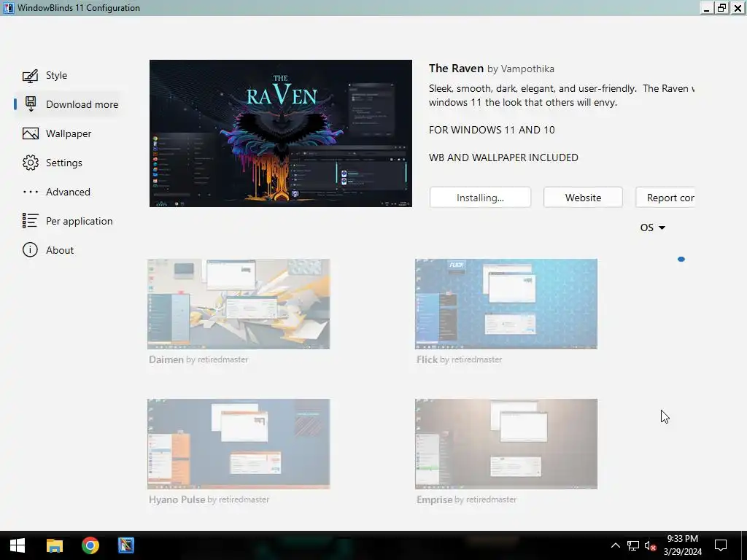Click 'Flick by retiredmaster' caption
Screen dimensions: 747x560
pyautogui.click(x=460, y=359)
